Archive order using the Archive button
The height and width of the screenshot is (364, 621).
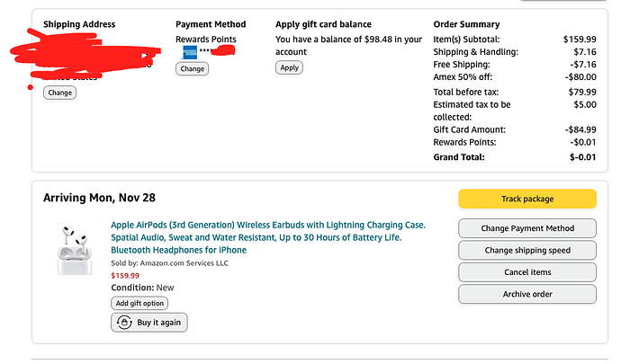click(x=526, y=294)
